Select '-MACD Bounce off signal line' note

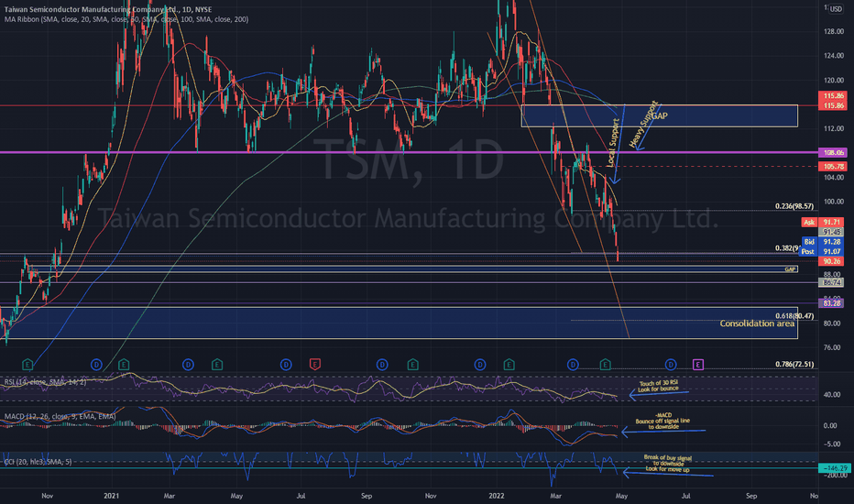(662, 422)
